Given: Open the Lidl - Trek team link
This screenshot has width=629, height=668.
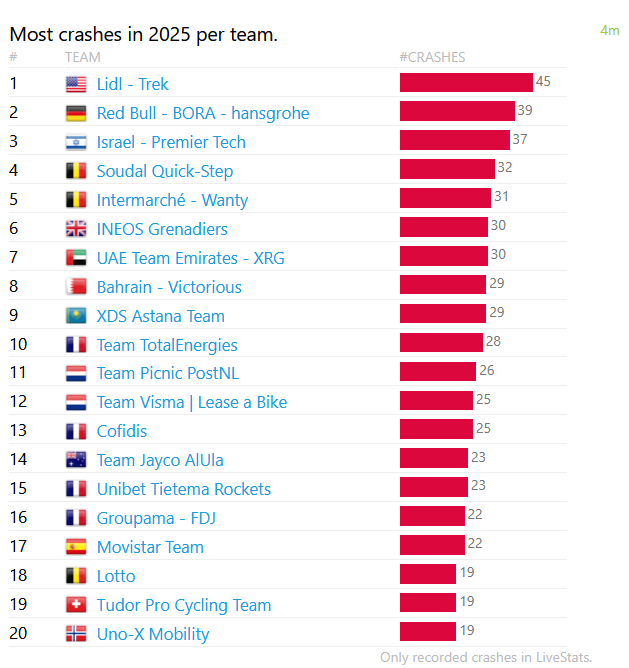Looking at the screenshot, I should tap(133, 84).
